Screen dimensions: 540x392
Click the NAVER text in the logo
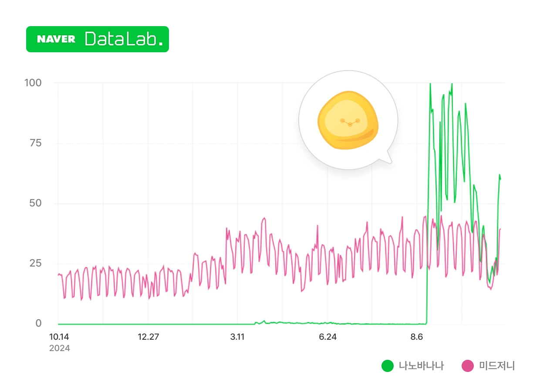point(56,39)
